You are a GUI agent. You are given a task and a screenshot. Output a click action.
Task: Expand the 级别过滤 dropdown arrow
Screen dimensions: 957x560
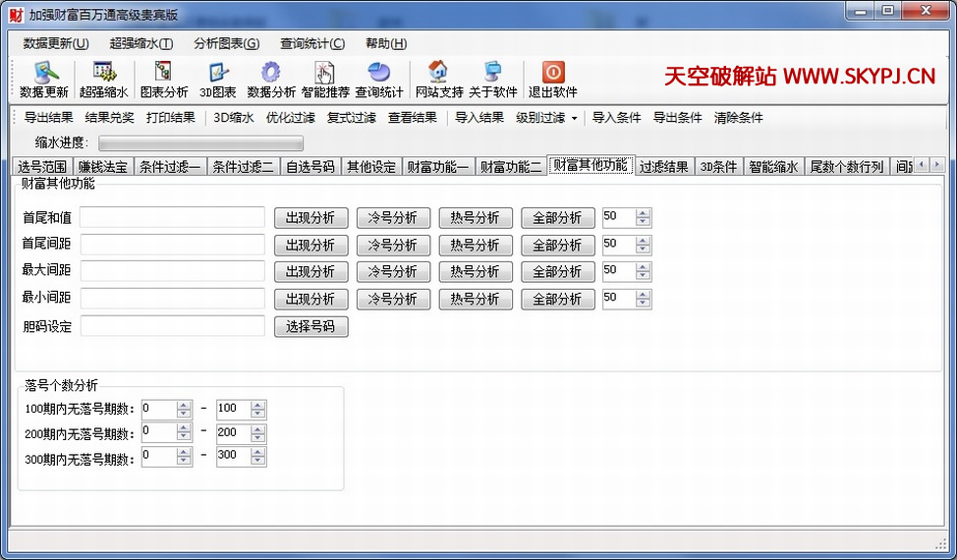(x=575, y=118)
